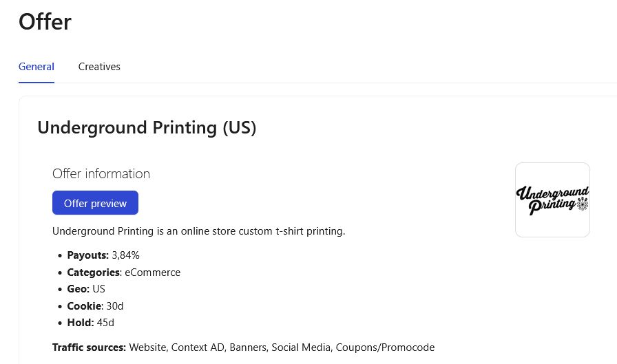
Task: Click the Cookie: 30d list item
Action: pos(95,306)
